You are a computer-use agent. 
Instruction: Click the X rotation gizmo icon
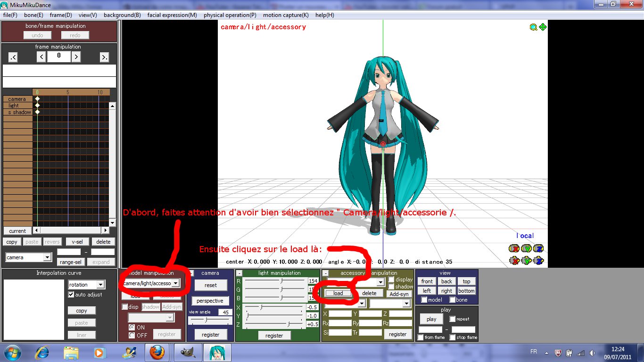coord(514,248)
